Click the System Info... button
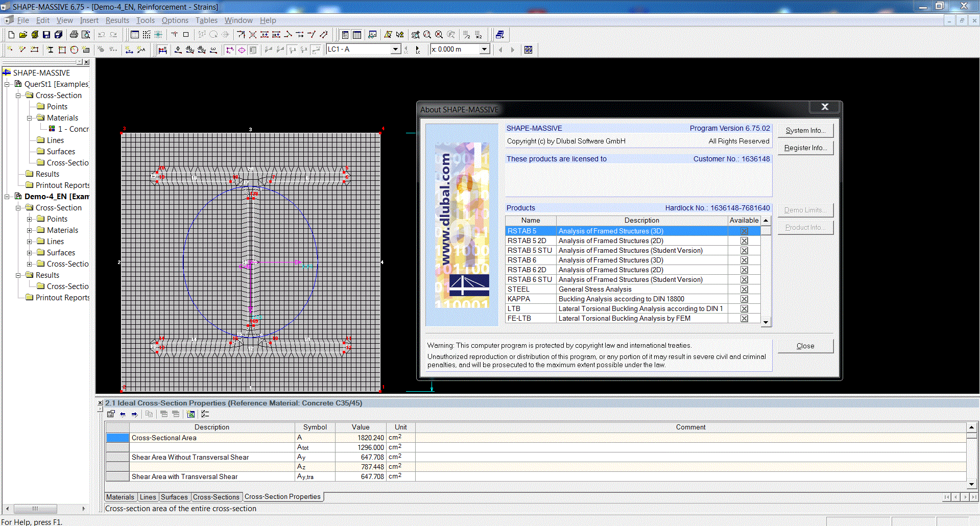The width and height of the screenshot is (980, 526). click(x=805, y=131)
